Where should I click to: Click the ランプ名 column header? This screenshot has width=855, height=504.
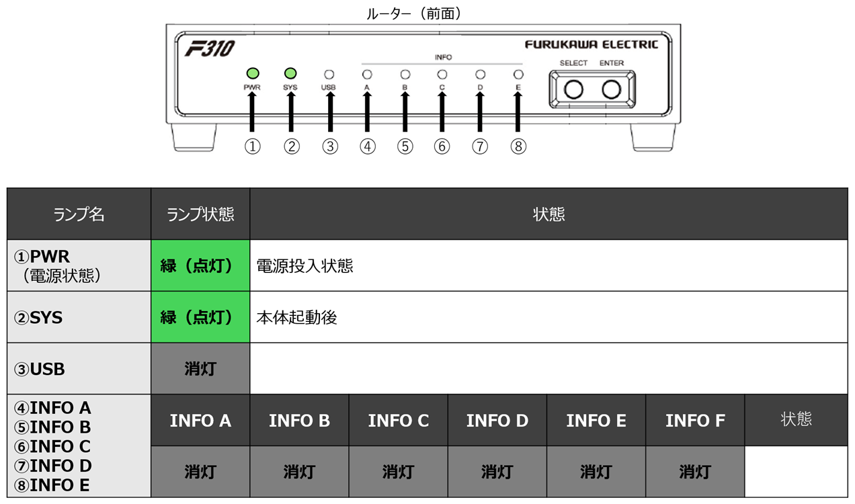[x=79, y=214]
